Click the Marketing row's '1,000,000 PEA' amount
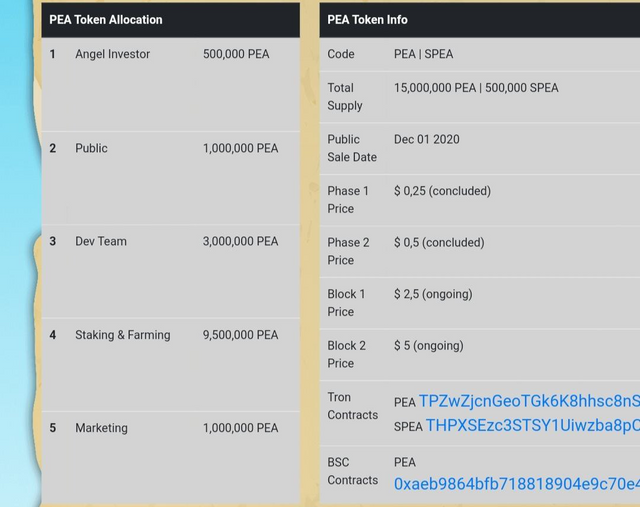The width and height of the screenshot is (640, 507). point(240,428)
